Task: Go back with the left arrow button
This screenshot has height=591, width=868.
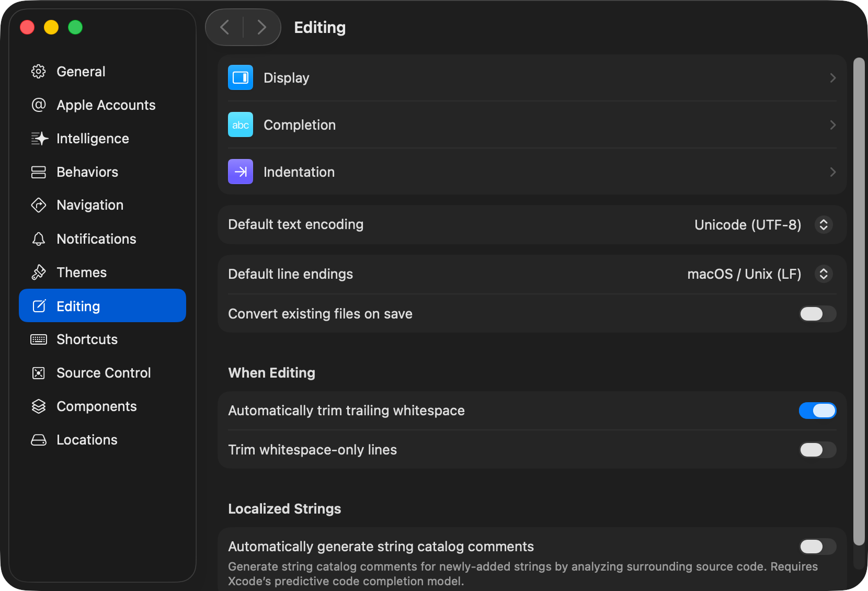Action: (225, 27)
